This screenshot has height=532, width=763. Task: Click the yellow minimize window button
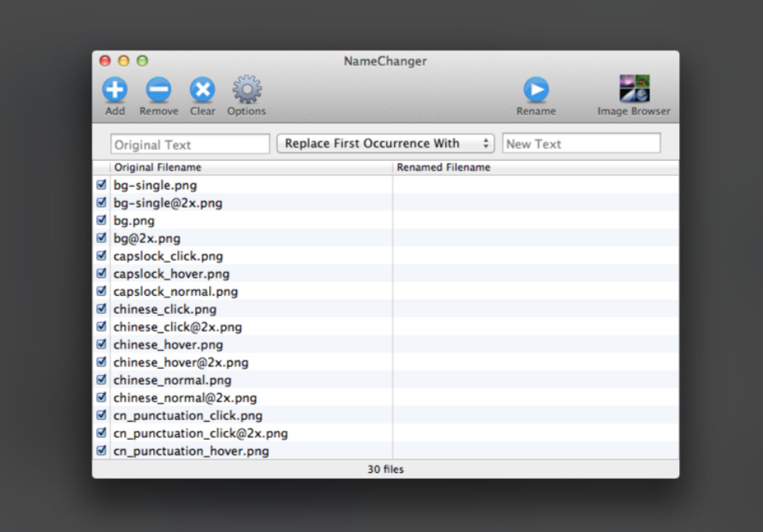(x=124, y=61)
